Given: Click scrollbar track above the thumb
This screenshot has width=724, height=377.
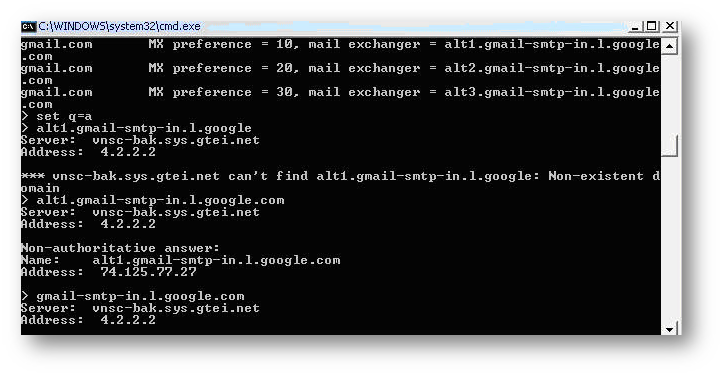Looking at the screenshot, I should [x=670, y=94].
